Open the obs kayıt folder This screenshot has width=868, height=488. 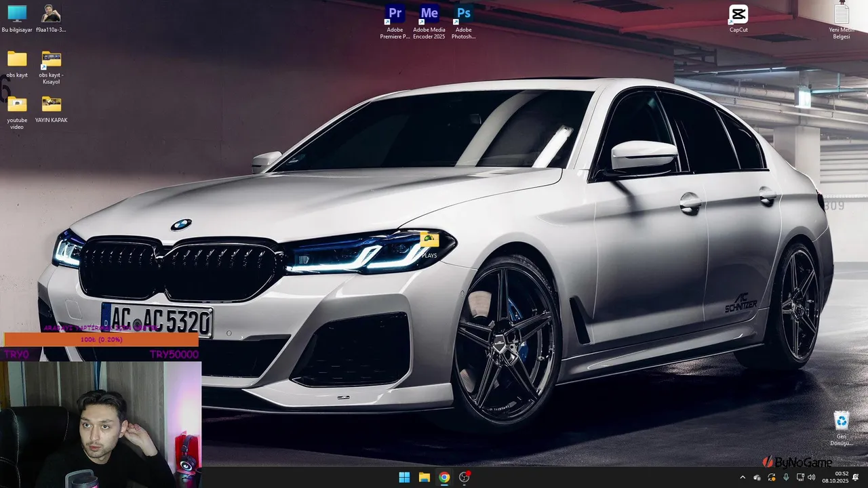pyautogui.click(x=17, y=64)
